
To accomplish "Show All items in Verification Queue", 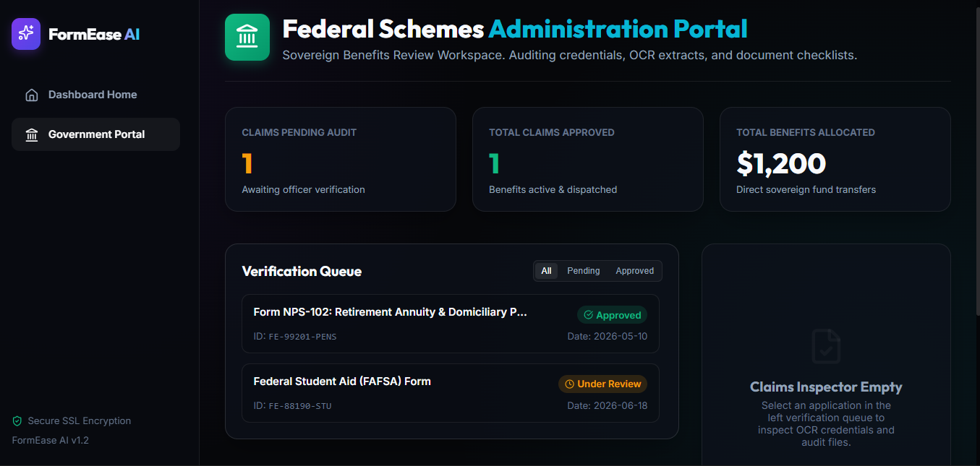I will [x=546, y=271].
